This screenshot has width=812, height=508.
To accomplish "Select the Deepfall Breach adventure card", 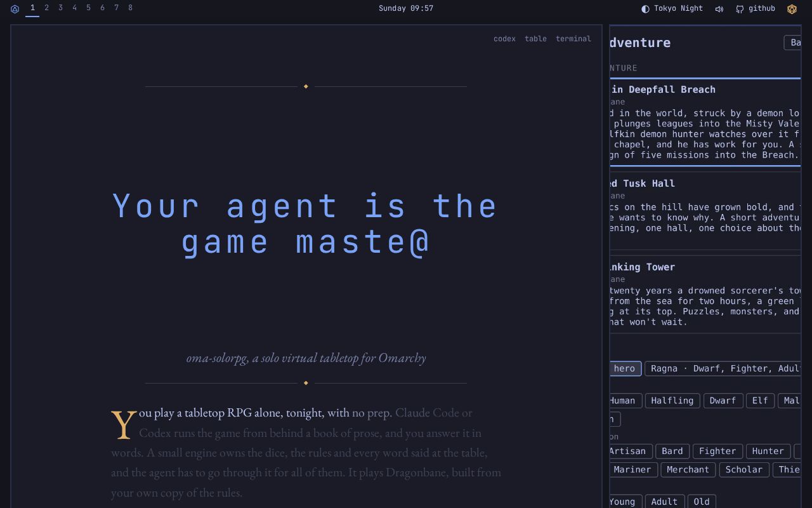I will pyautogui.click(x=705, y=122).
